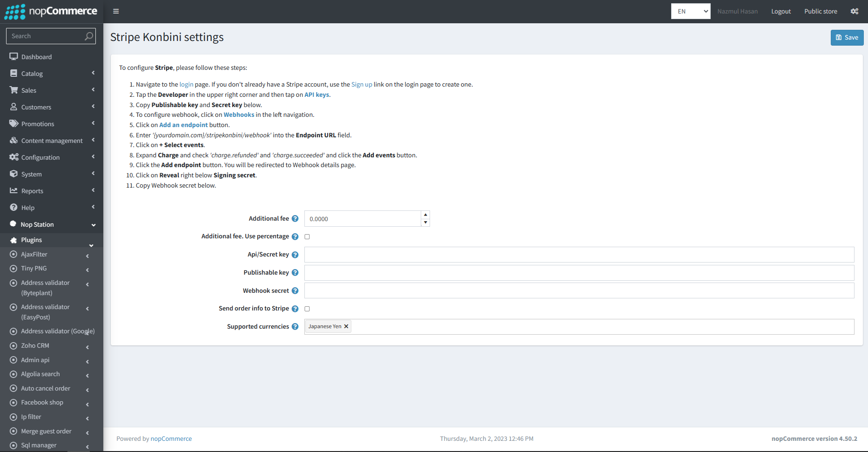
Task: Click the Plugins puzzle piece icon
Action: tap(13, 240)
